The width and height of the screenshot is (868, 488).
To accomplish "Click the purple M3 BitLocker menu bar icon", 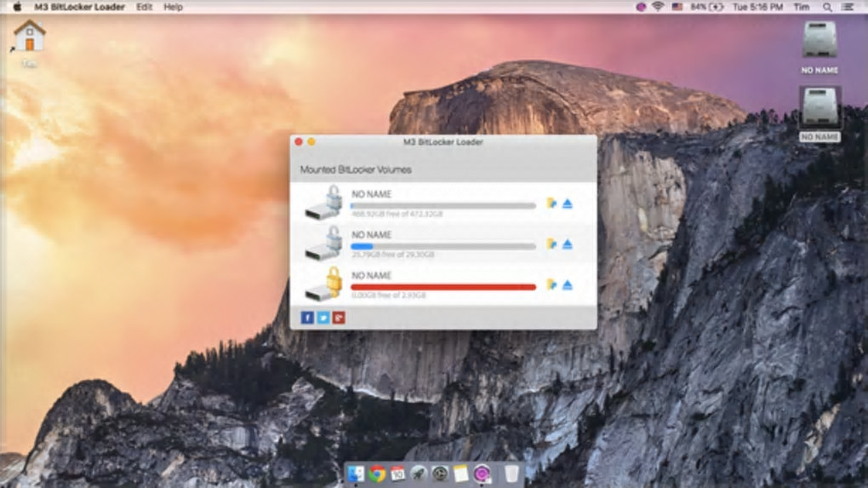I will click(x=641, y=7).
